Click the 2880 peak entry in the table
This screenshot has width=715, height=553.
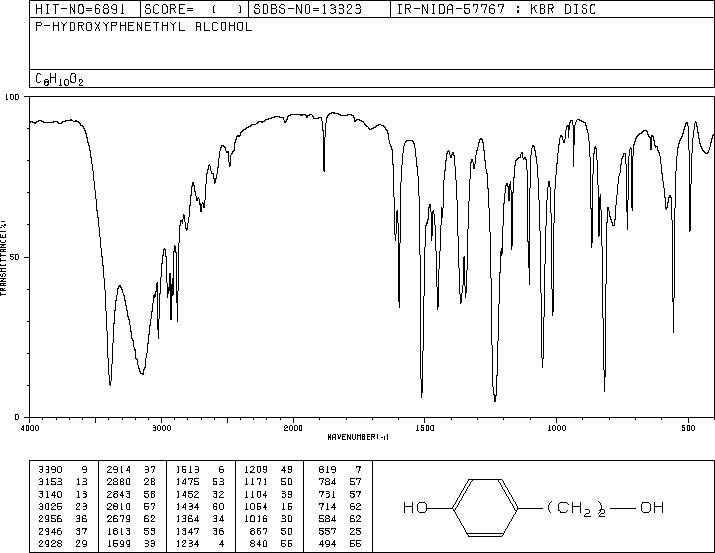pos(131,482)
